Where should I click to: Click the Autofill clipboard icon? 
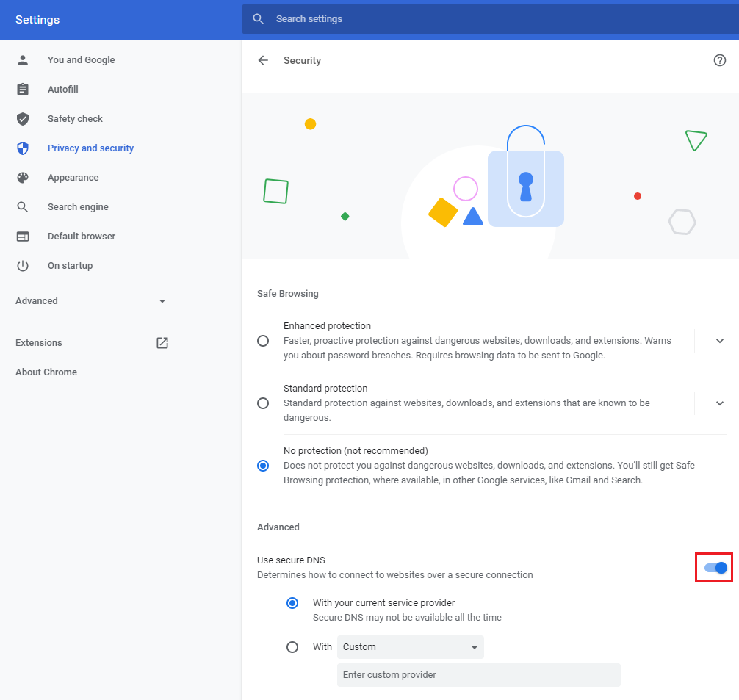pos(23,89)
